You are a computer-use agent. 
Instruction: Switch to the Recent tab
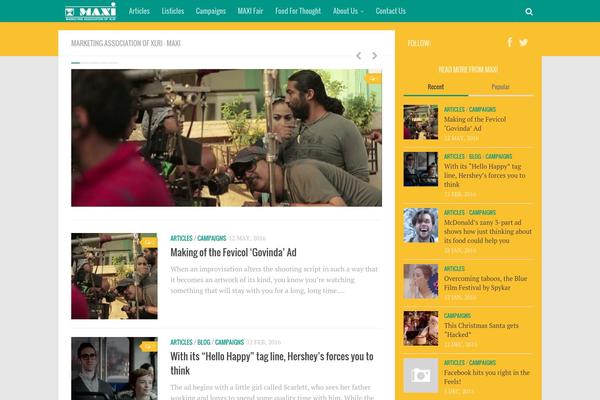tap(436, 87)
